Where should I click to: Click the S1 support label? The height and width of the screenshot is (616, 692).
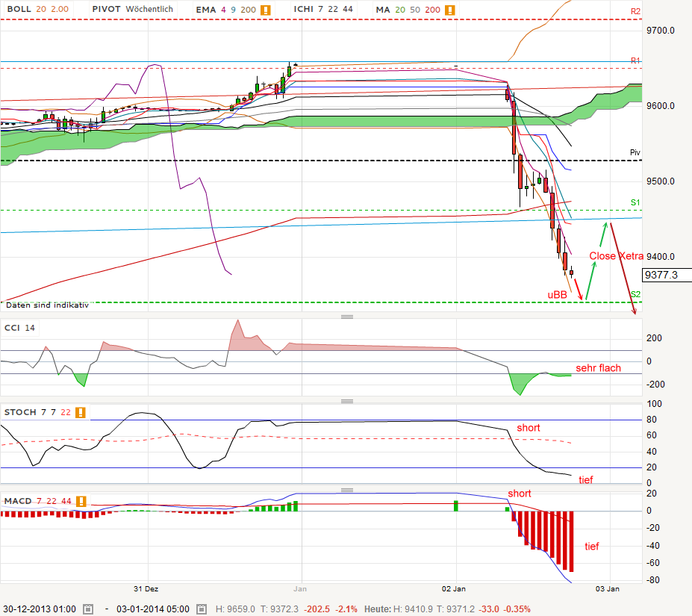(x=635, y=202)
